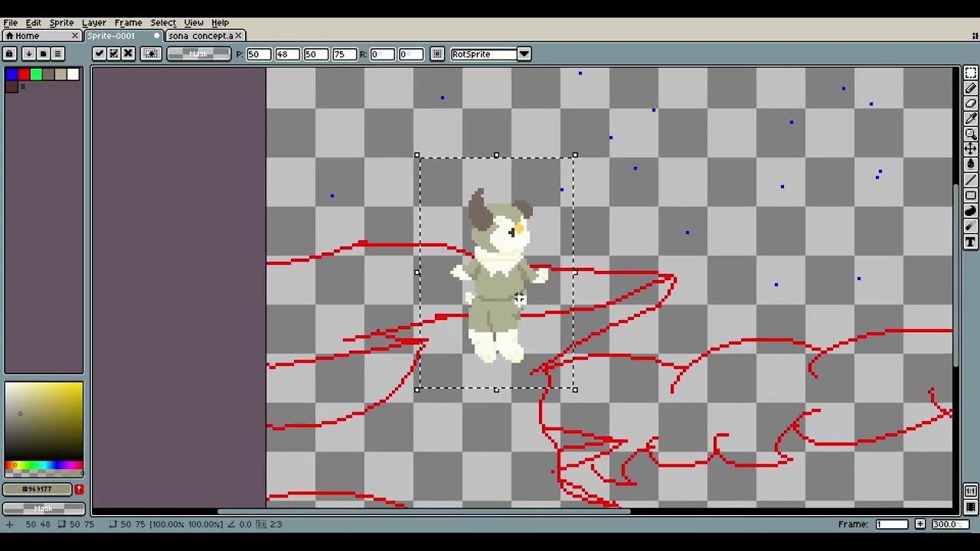Close the Home tab
980x551 pixels.
(75, 36)
